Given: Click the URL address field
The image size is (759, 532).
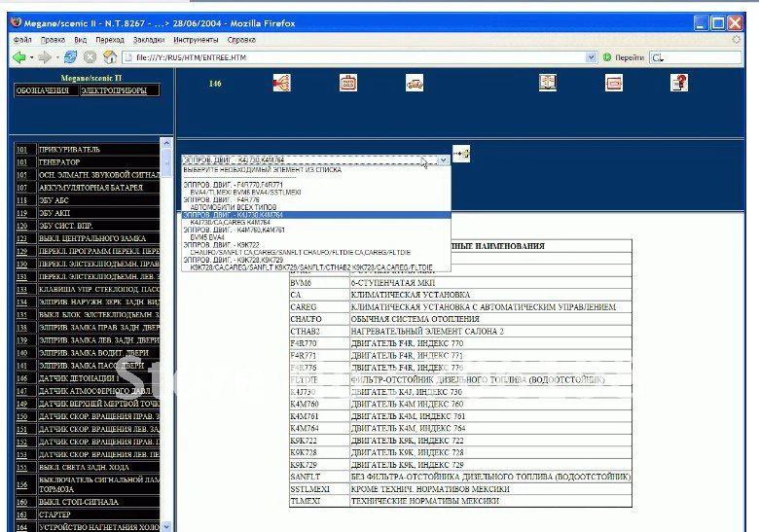Looking at the screenshot, I should coord(354,57).
